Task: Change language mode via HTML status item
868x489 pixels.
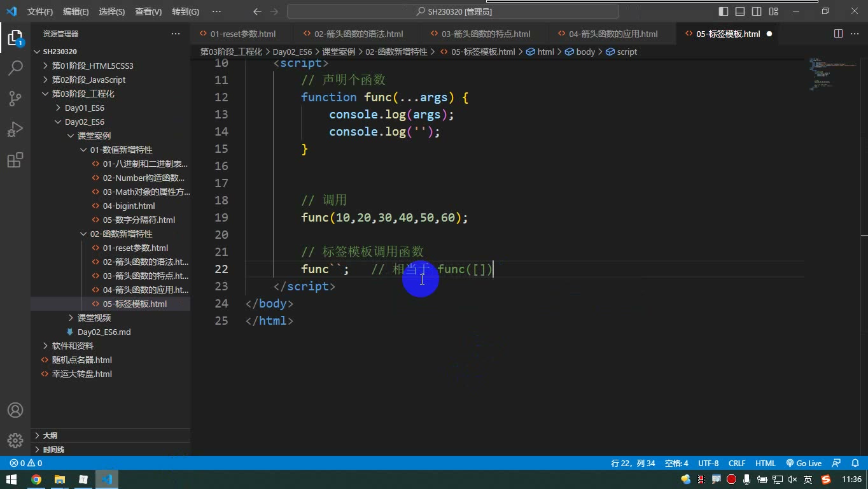Action: click(x=766, y=464)
